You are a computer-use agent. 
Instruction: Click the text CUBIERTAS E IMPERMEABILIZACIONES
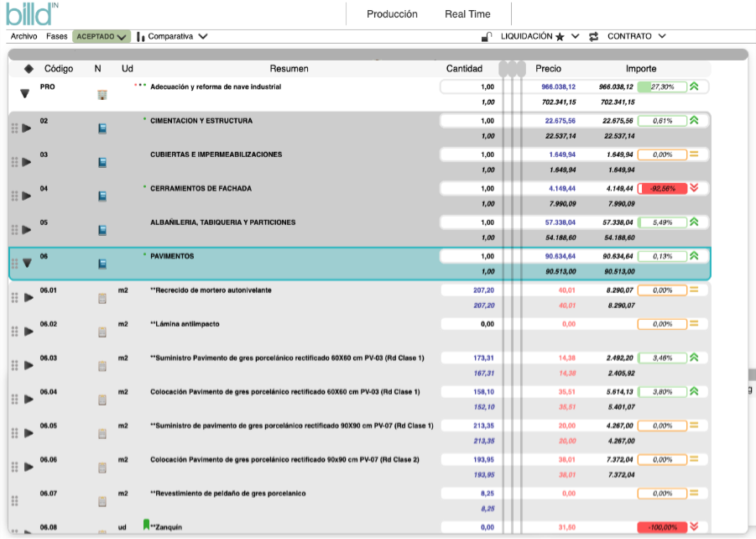pos(216,154)
